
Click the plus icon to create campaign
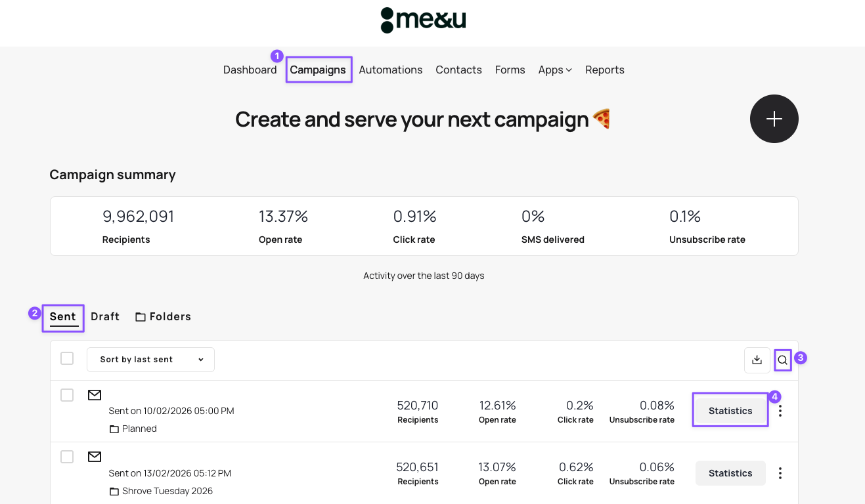pos(774,119)
